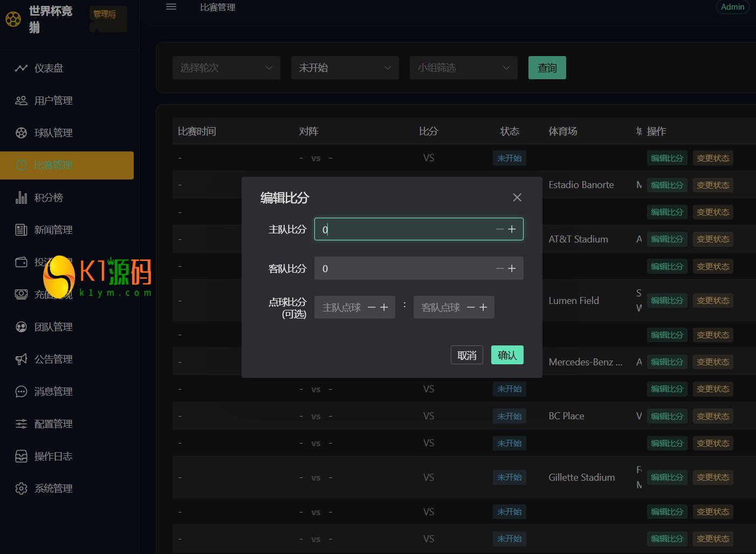This screenshot has height=554, width=756.
Task: Open the 新闻管理 newspaper icon
Action: pyautogui.click(x=21, y=230)
